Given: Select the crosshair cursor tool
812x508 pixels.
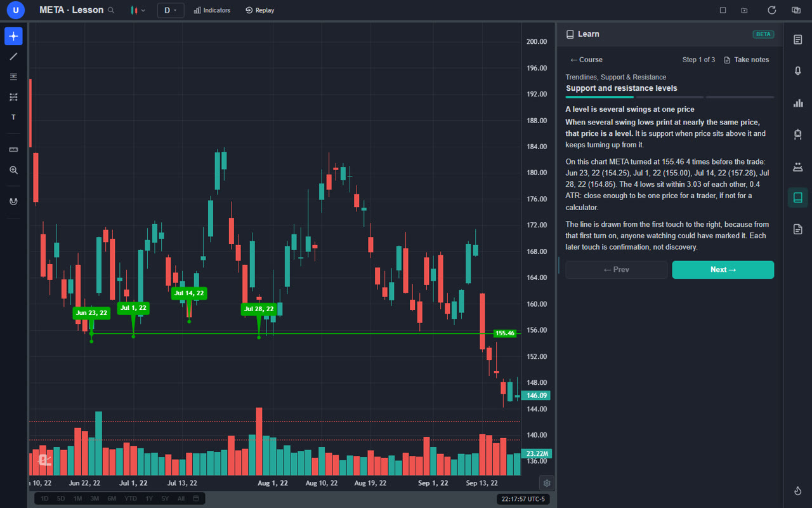Looking at the screenshot, I should pos(13,36).
